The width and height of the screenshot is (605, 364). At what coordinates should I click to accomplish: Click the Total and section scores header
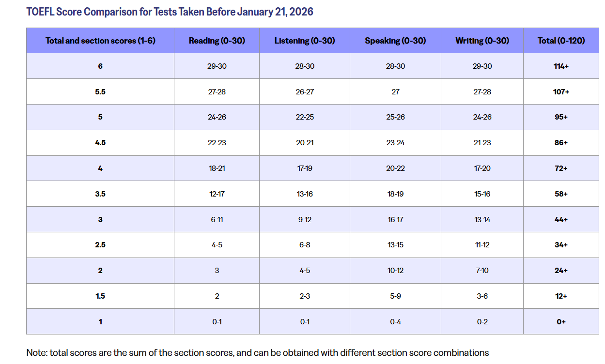[x=100, y=41]
